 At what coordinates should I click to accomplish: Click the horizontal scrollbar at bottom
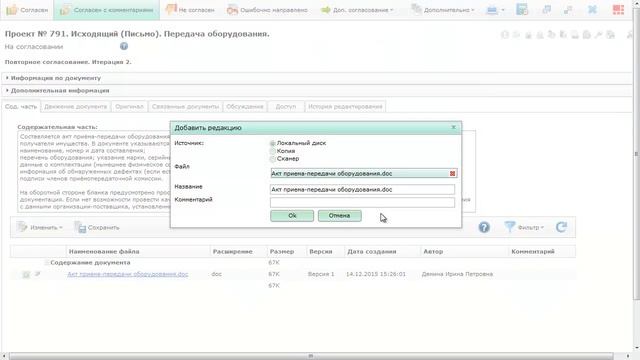click(311, 356)
